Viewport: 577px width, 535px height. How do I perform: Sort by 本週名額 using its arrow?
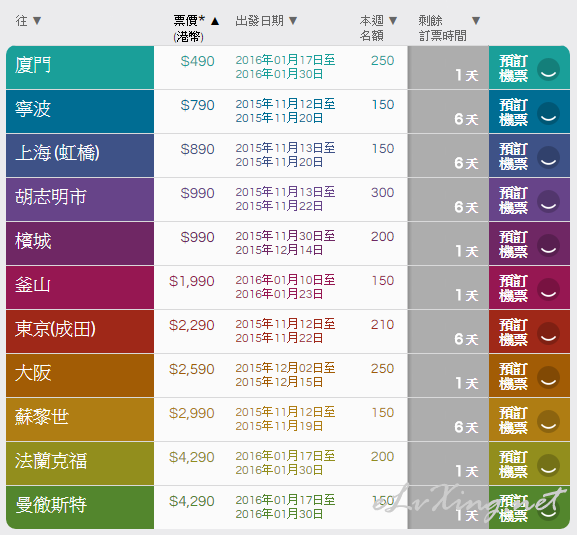click(393, 21)
